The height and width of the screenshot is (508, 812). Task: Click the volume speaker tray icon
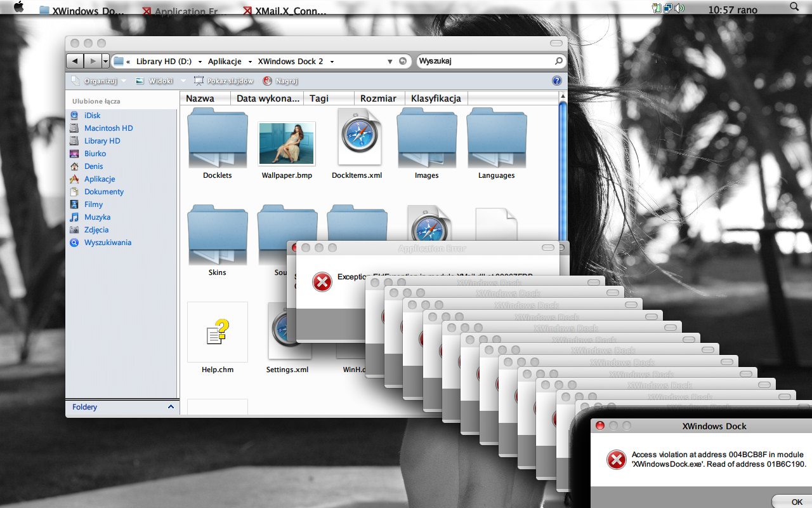click(x=679, y=8)
